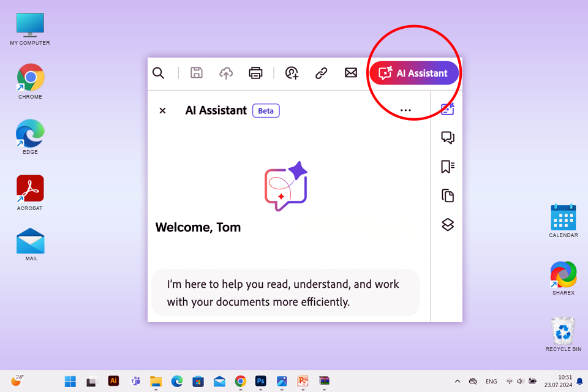This screenshot has width=588, height=392.
Task: Open Edge browser from the taskbar
Action: 177,382
